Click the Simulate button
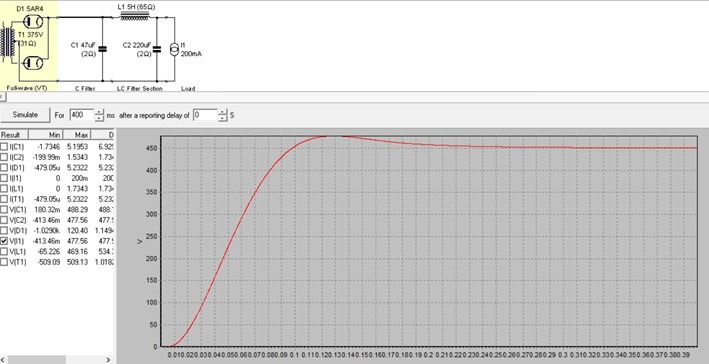 [25, 115]
